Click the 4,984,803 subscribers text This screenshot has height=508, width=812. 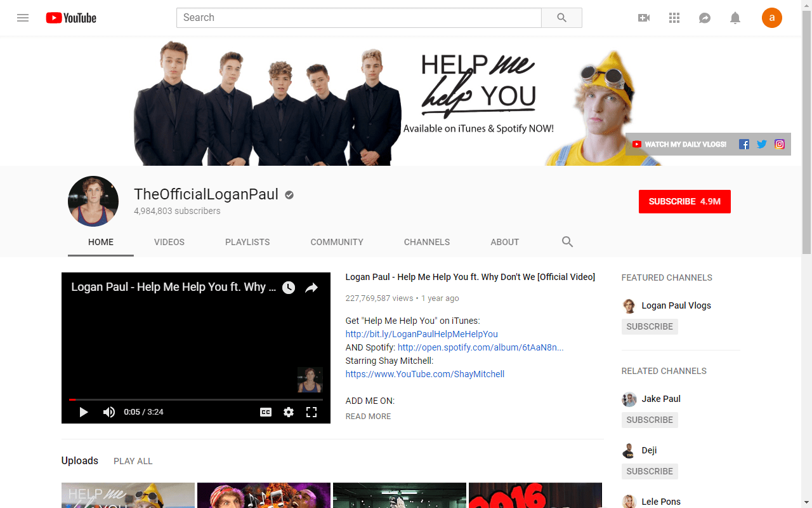[177, 211]
